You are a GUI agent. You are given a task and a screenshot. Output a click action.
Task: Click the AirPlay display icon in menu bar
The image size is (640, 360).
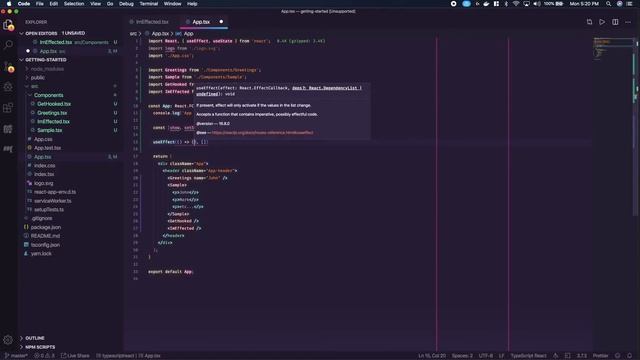[x=527, y=4]
